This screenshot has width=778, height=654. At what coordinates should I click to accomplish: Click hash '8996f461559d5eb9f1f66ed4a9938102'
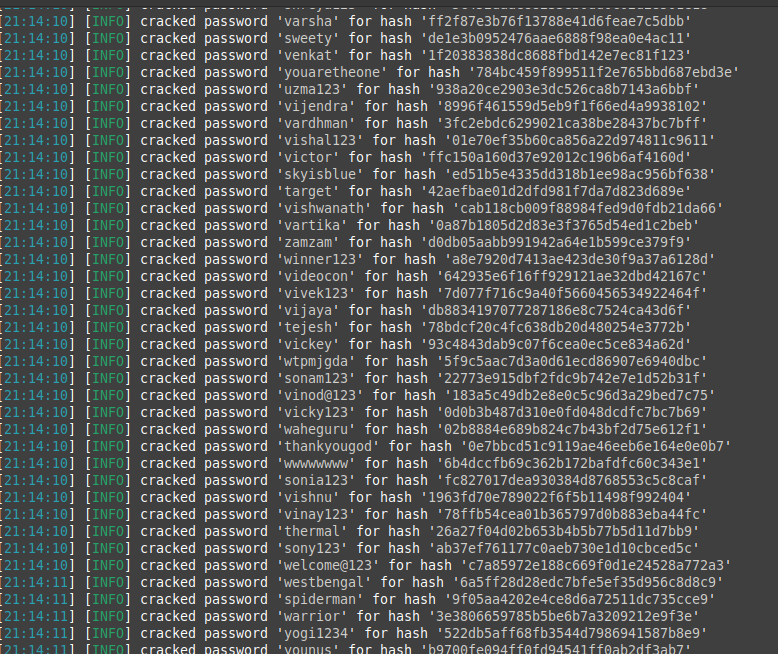tap(572, 106)
